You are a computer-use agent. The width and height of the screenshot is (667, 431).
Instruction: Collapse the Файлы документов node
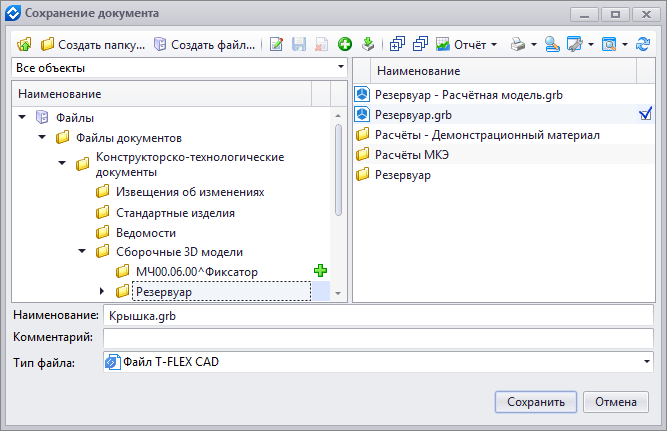42,137
